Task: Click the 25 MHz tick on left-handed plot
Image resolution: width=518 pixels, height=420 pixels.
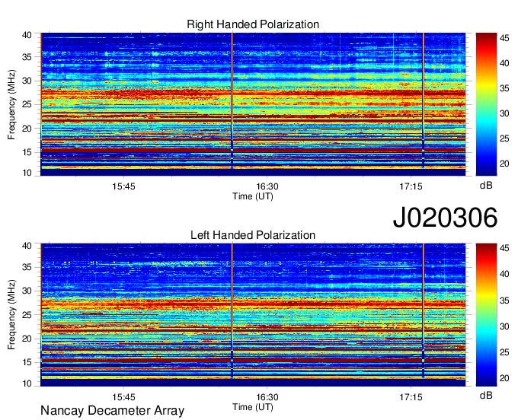Action: (27, 315)
